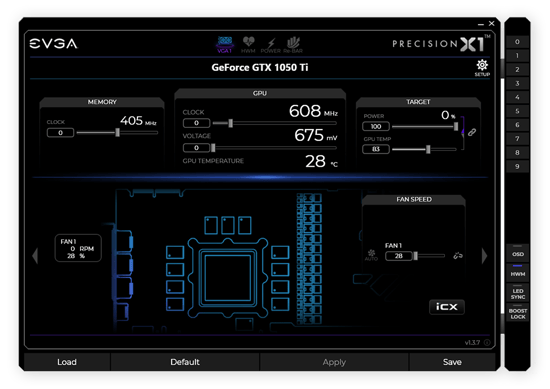Select profile slot 1
This screenshot has height=389, width=550.
[517, 55]
